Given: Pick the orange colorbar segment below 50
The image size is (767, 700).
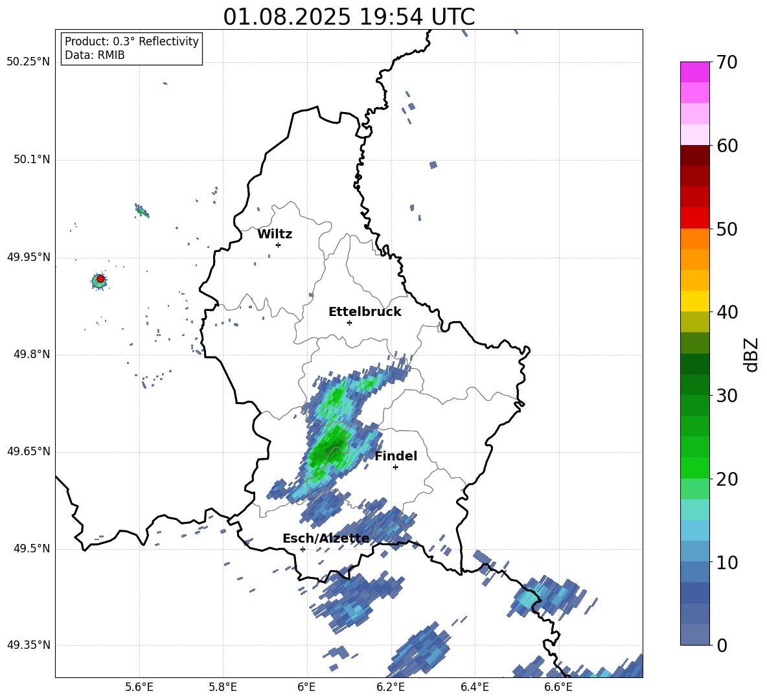Looking at the screenshot, I should tap(695, 239).
